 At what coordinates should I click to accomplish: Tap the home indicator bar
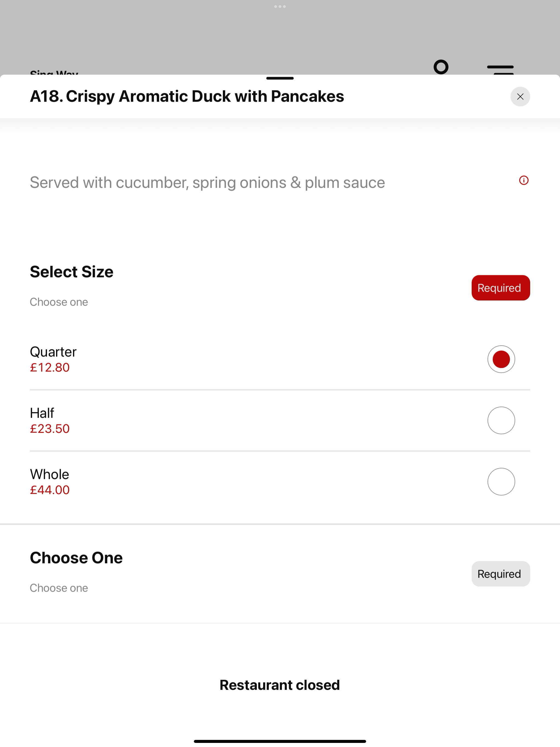(280, 741)
